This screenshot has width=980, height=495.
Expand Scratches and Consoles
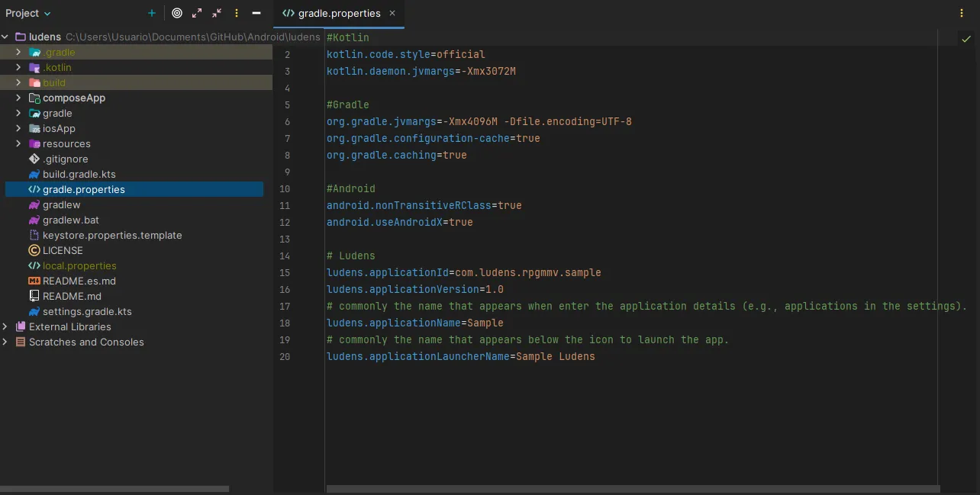click(x=5, y=342)
